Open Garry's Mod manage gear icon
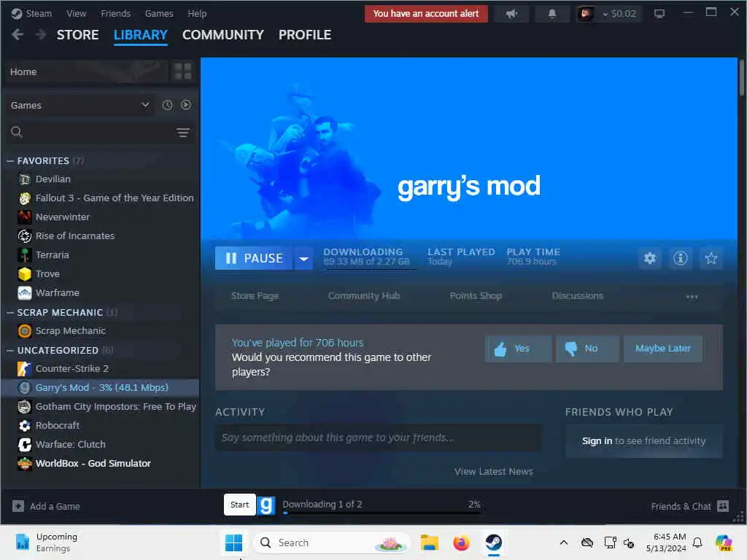The height and width of the screenshot is (560, 747). coord(650,258)
